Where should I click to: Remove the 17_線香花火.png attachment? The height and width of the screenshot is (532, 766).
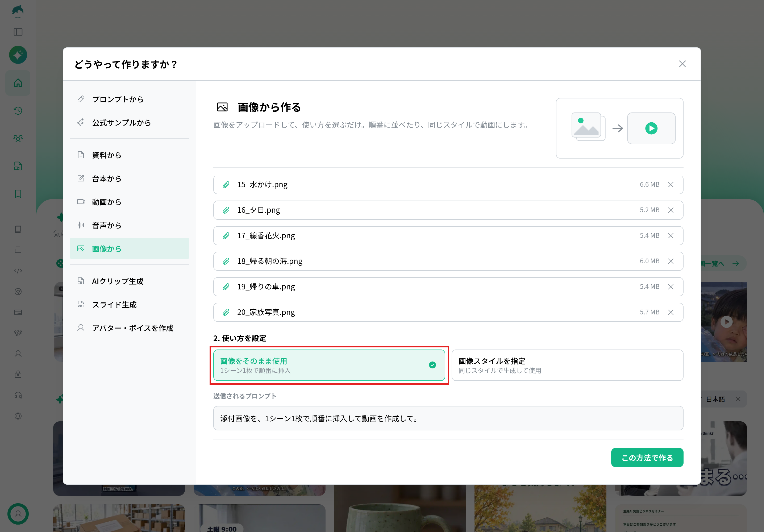click(671, 236)
